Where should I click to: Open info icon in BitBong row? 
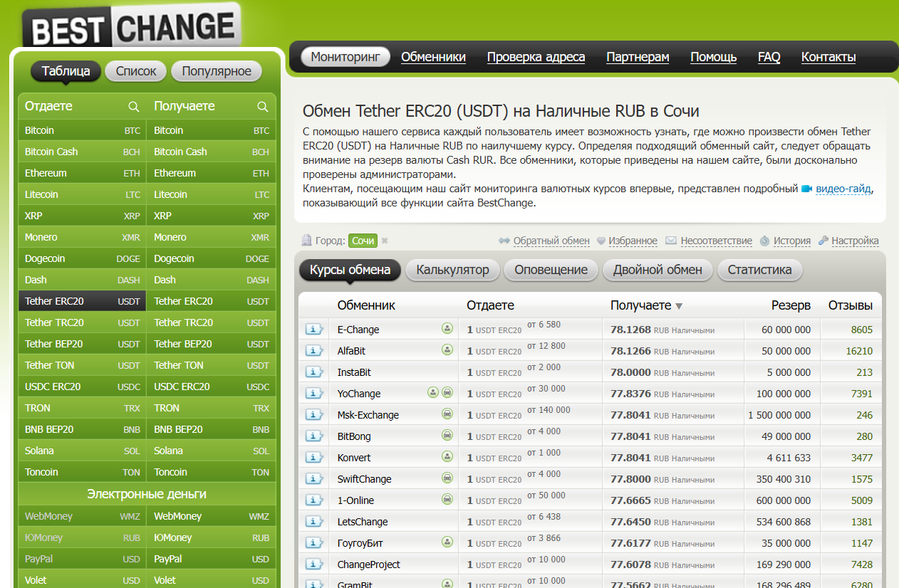[x=314, y=436]
